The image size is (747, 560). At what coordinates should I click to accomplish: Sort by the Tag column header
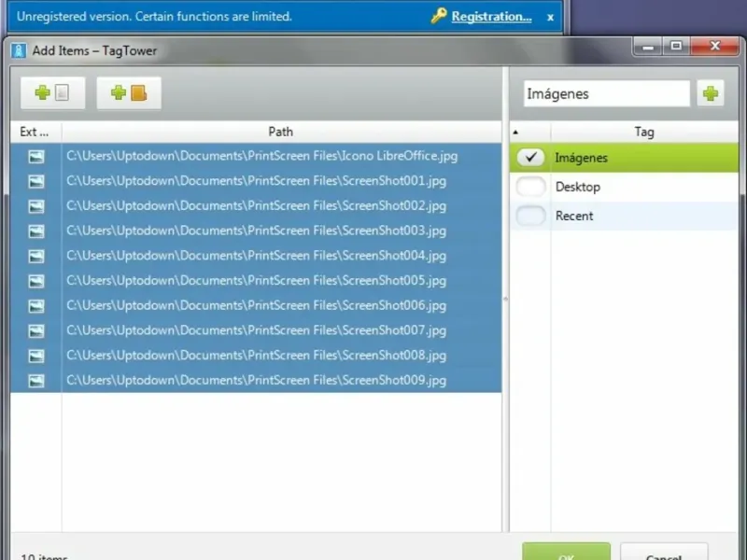pos(644,132)
